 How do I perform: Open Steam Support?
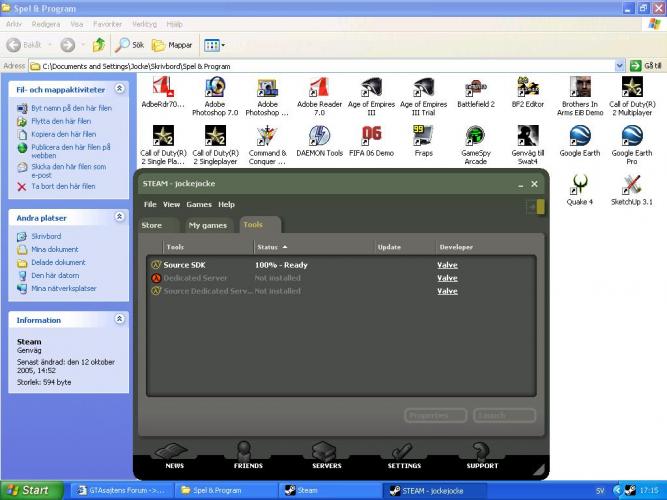coord(482,456)
